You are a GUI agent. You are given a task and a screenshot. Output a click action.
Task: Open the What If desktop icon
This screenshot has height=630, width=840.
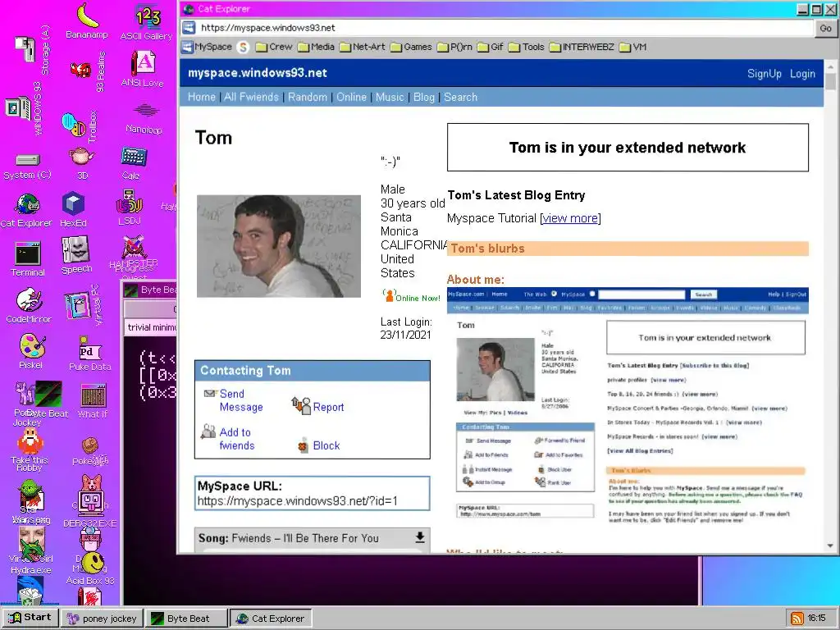tap(93, 400)
